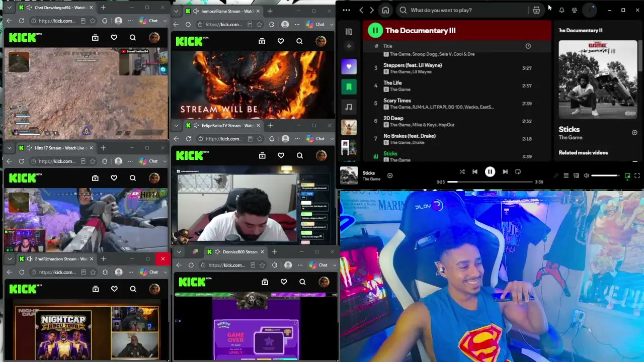Screen dimensions: 644x362
Task: Sort tracks by the duration clock icon
Action: click(528, 46)
